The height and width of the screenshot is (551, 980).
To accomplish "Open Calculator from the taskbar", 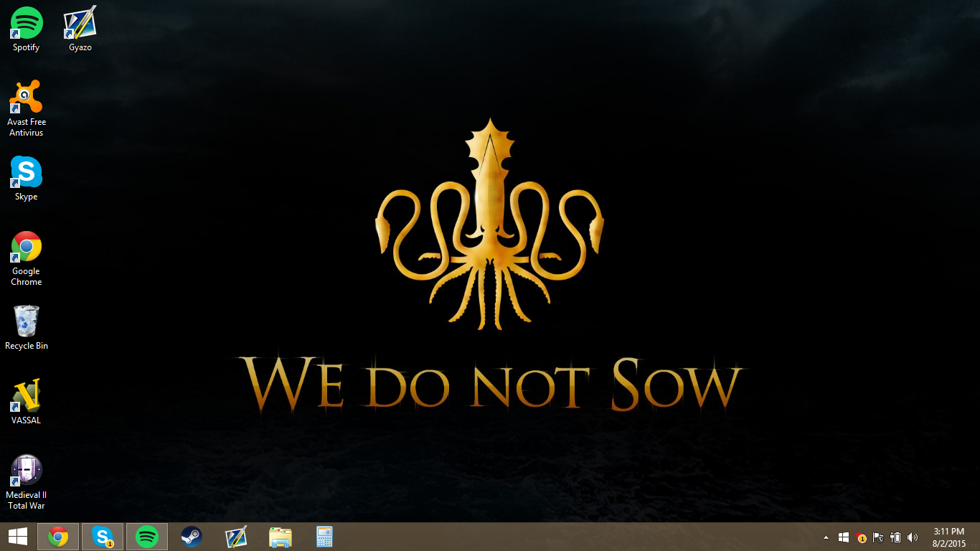I will (x=325, y=537).
